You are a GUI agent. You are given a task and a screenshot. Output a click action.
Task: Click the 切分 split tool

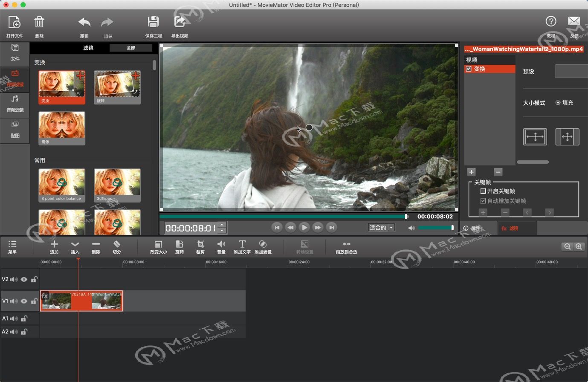pyautogui.click(x=117, y=244)
